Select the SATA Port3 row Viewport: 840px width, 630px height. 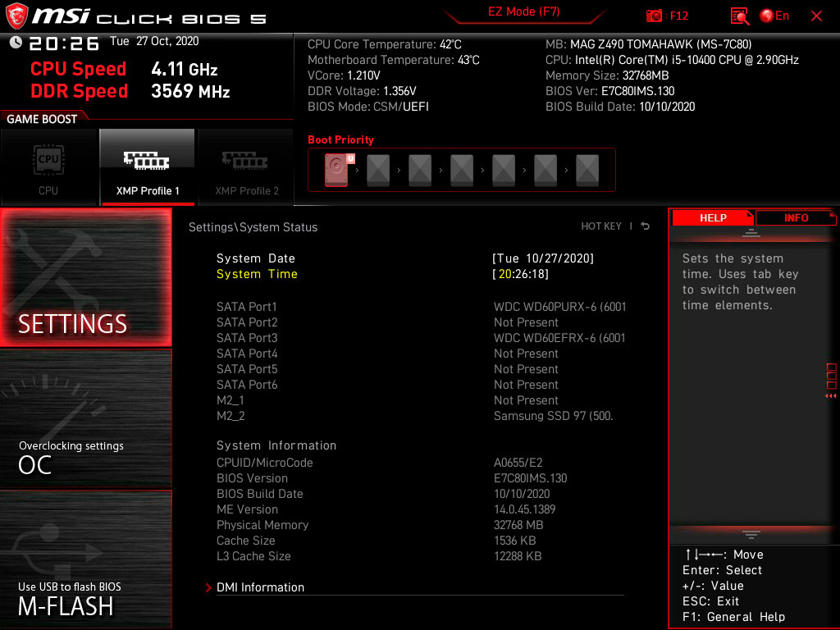click(x=421, y=337)
